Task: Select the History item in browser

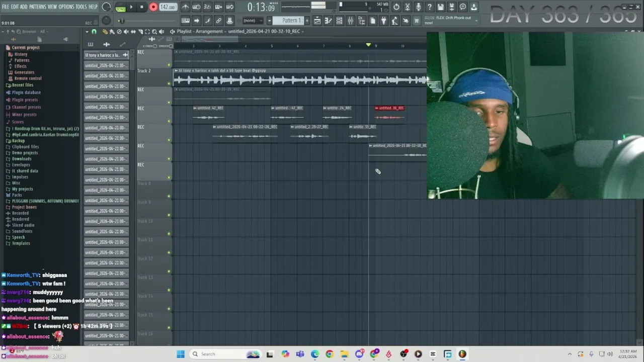Action: tap(21, 54)
